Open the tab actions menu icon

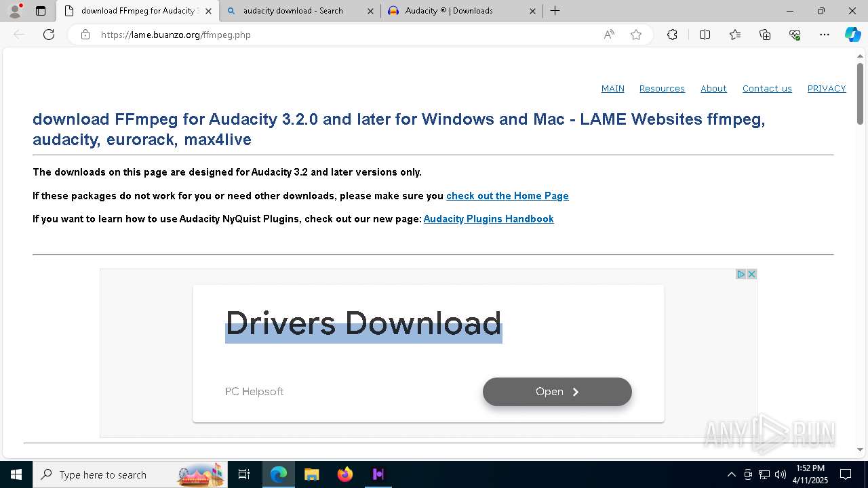pos(41,11)
